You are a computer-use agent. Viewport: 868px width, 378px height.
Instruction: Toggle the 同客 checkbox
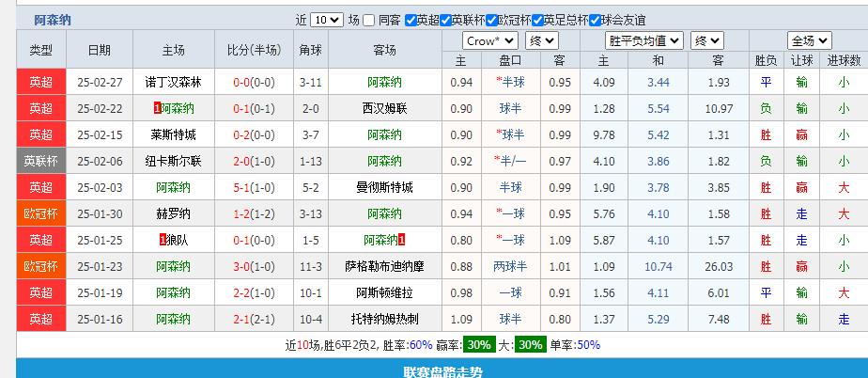click(368, 21)
